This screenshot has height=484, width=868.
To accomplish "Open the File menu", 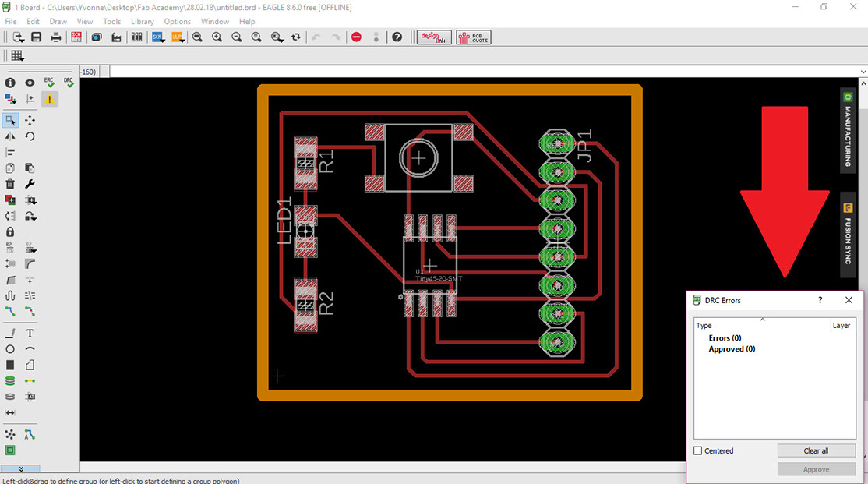I will [x=10, y=22].
